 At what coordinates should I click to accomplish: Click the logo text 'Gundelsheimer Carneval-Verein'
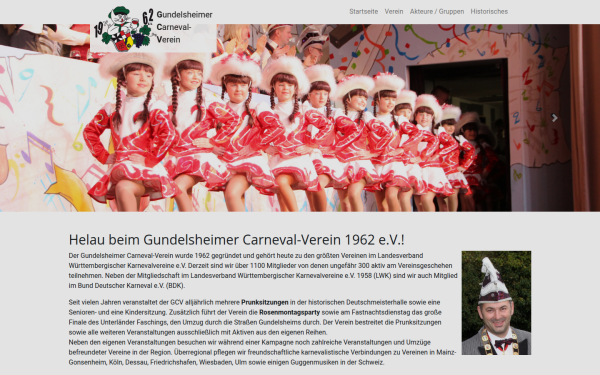click(x=184, y=27)
